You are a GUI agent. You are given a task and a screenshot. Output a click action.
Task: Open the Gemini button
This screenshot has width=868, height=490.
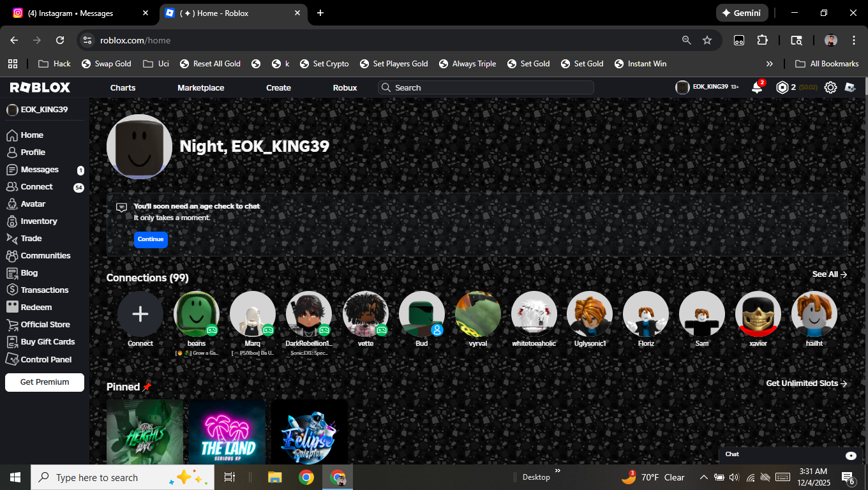741,13
